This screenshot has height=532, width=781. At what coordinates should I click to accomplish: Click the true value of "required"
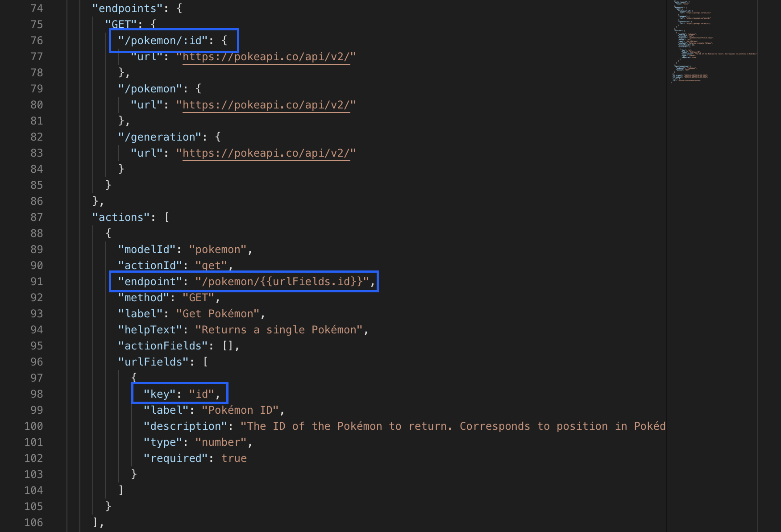[x=234, y=458]
